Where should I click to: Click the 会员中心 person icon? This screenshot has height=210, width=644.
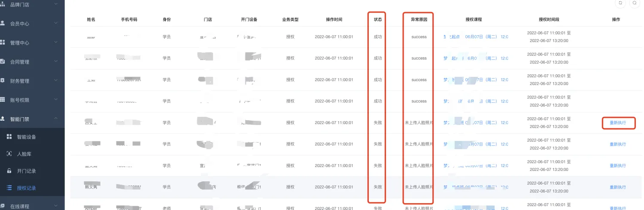pyautogui.click(x=3, y=23)
